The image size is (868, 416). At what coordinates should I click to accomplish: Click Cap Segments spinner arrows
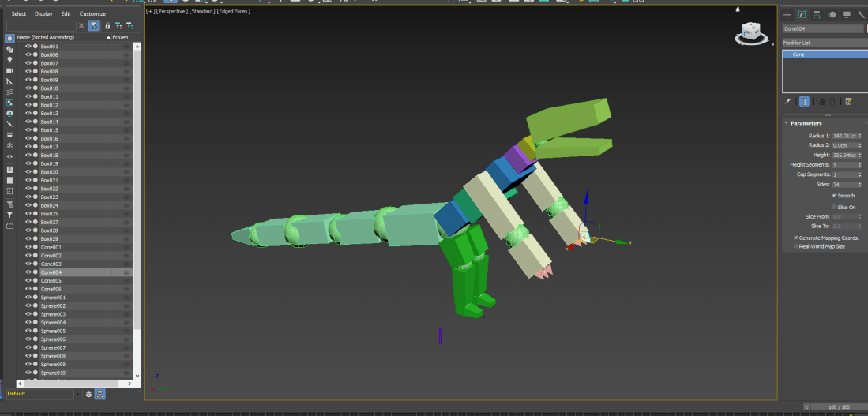pyautogui.click(x=860, y=174)
